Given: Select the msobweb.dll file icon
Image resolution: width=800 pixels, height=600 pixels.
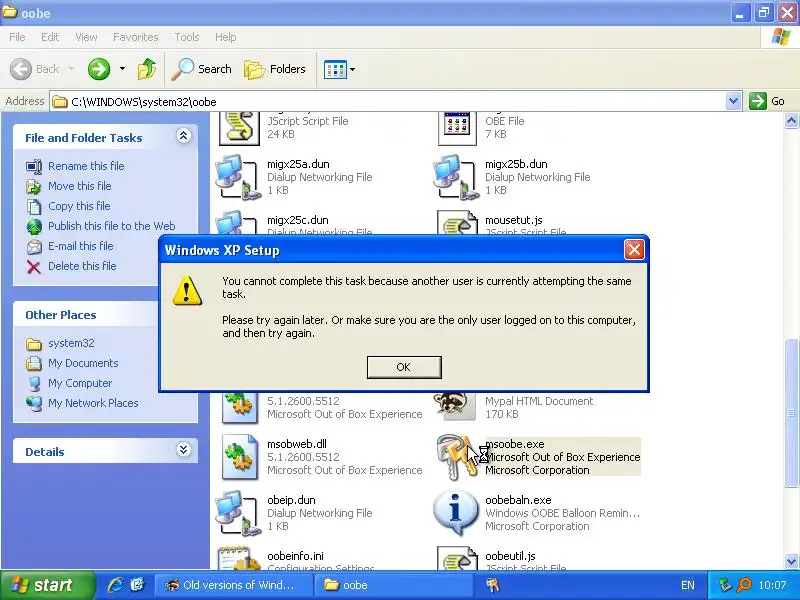Looking at the screenshot, I should point(239,457).
